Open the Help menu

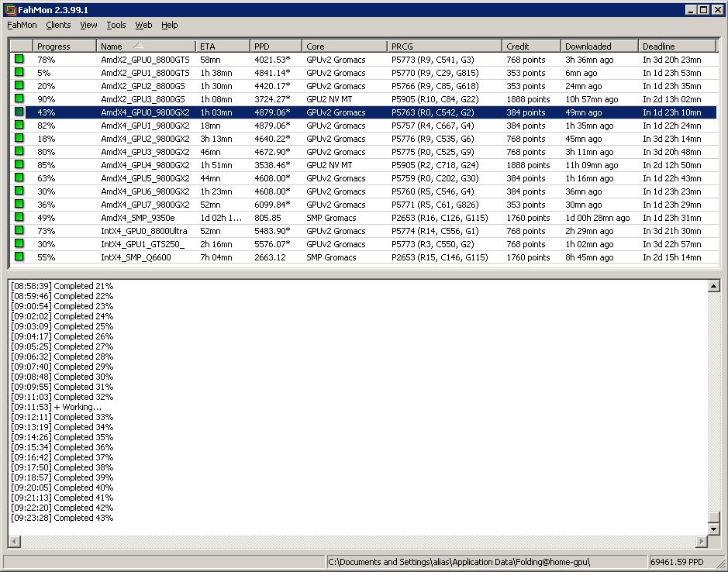pyautogui.click(x=170, y=25)
